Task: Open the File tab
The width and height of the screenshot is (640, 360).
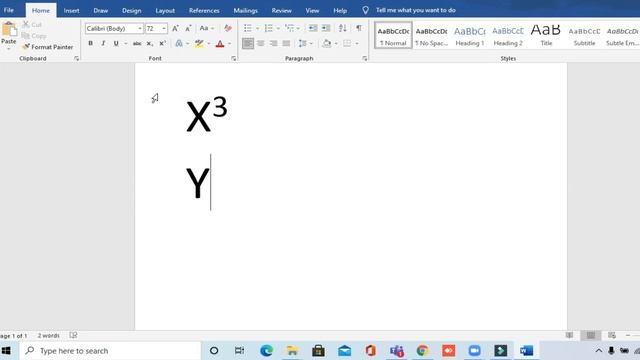Action: pyautogui.click(x=9, y=10)
